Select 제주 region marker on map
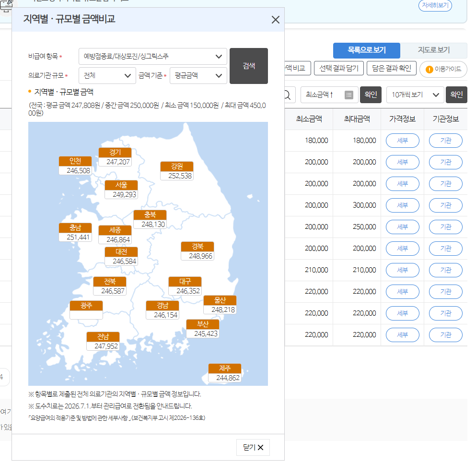Image resolution: width=476 pixels, height=464 pixels. tap(225, 373)
